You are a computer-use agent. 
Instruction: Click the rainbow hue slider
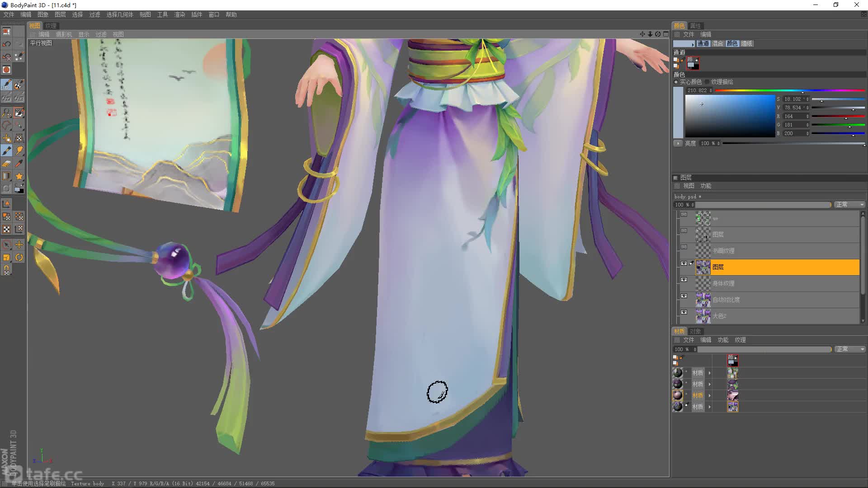(790, 91)
